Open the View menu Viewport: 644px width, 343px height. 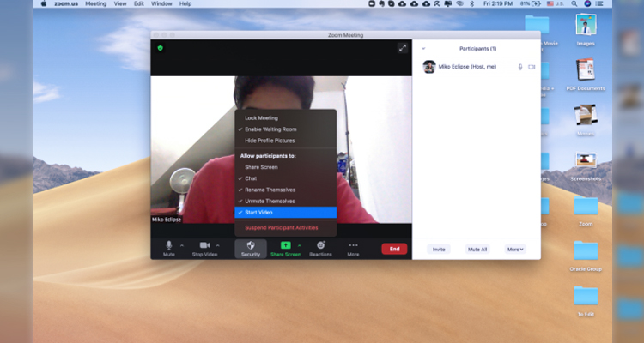tap(120, 3)
